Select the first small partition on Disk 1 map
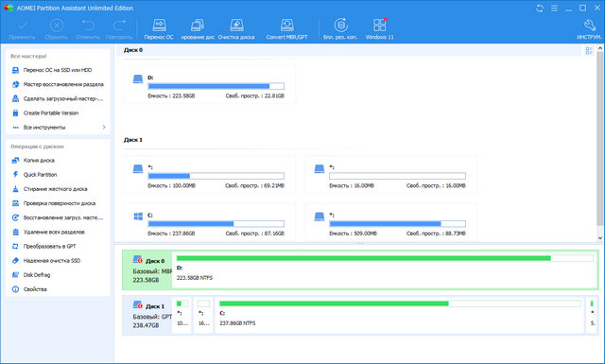The width and height of the screenshot is (605, 364). (182, 316)
